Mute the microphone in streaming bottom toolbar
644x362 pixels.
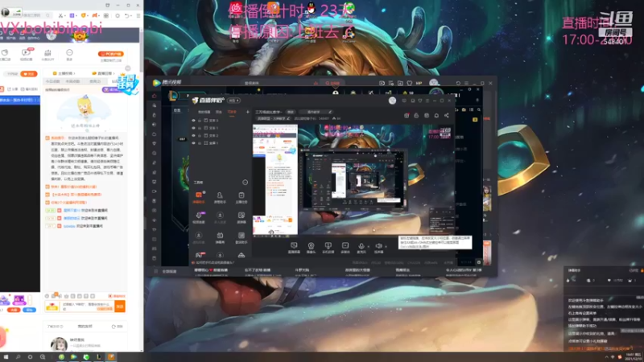pyautogui.click(x=361, y=248)
